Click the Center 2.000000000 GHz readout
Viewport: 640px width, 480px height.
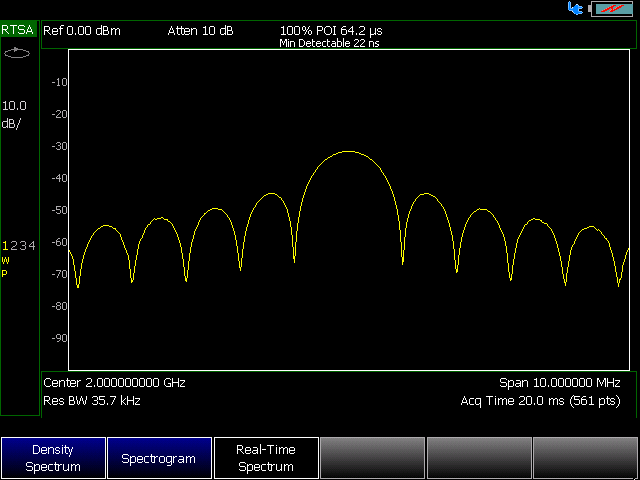[114, 383]
